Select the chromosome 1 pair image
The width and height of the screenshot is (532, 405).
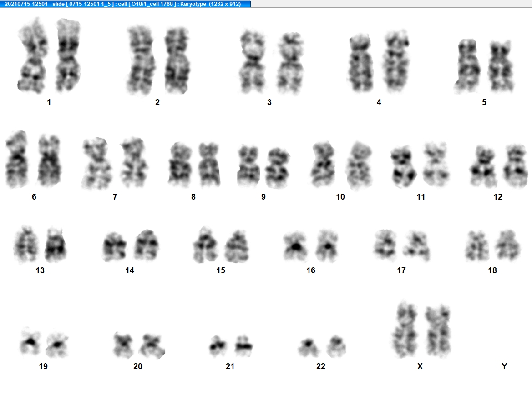pyautogui.click(x=49, y=55)
